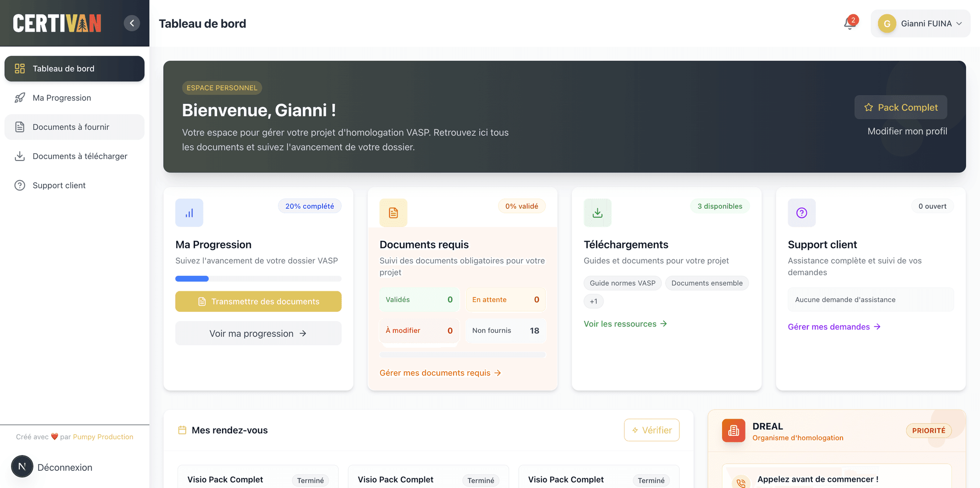Click the CERTIVAN logo
Viewport: 980px width, 488px height.
56,23
